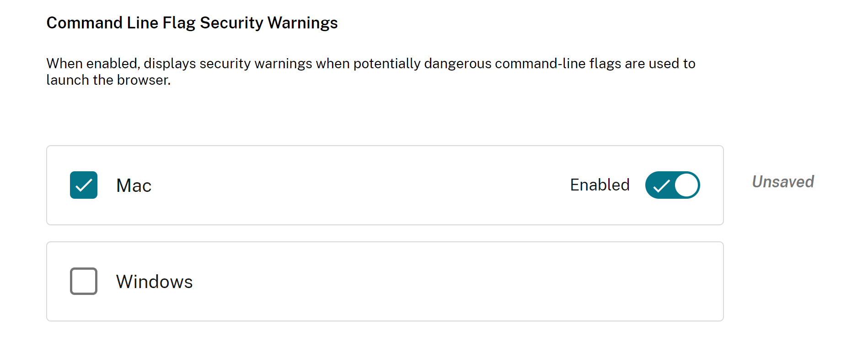Click the checkmark icon inside the toggle

coord(661,186)
